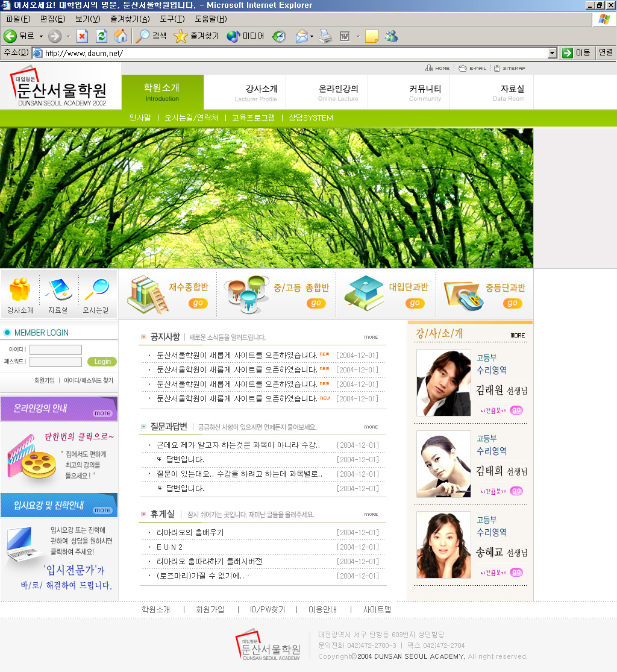Click the IE Stop loading icon
The image size is (617, 672).
click(82, 36)
